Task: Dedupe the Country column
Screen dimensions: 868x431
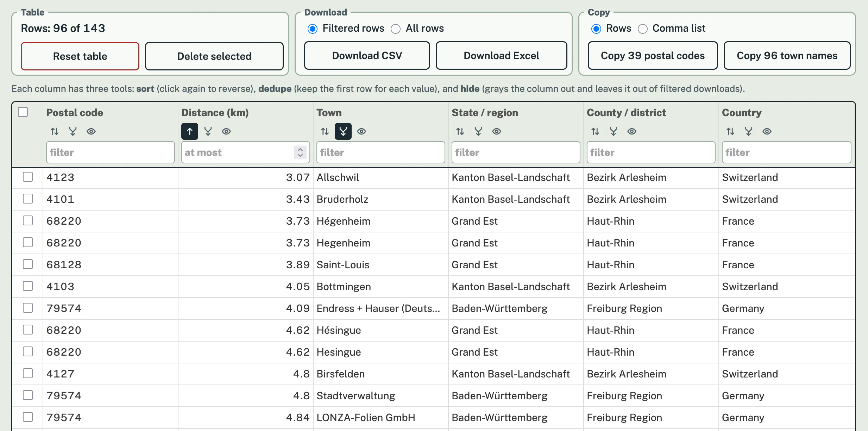Action: click(x=749, y=131)
